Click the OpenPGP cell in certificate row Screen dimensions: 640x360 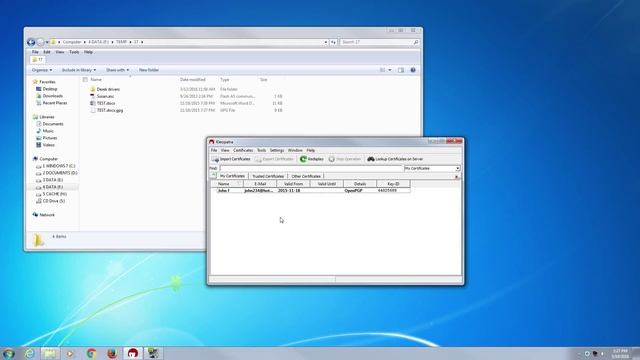(x=353, y=191)
